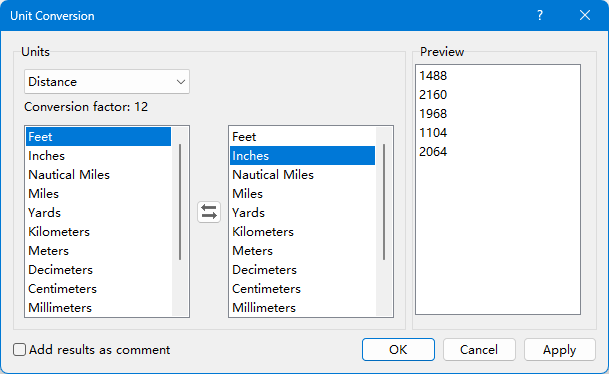Apply the conversion

560,350
